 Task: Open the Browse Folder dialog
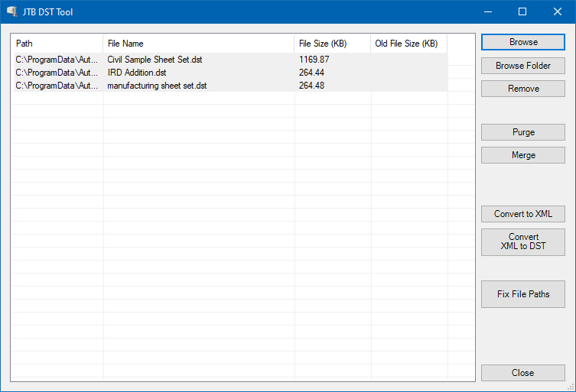tap(523, 66)
